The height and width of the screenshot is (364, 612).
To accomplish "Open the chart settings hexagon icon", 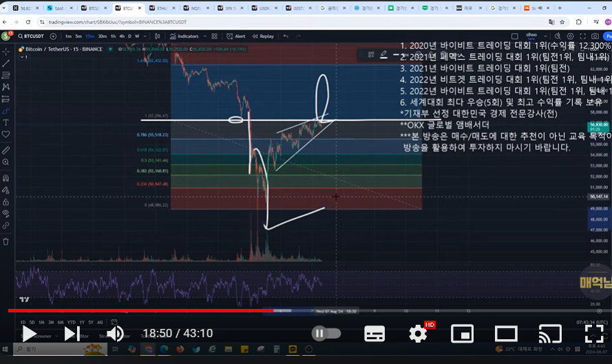I will click(570, 36).
